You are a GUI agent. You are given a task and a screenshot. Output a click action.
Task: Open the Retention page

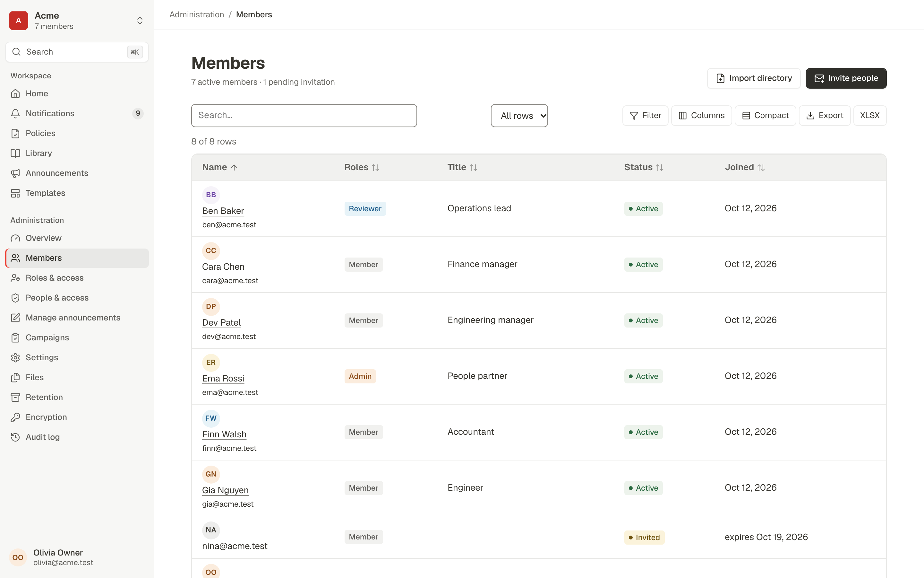point(77,397)
